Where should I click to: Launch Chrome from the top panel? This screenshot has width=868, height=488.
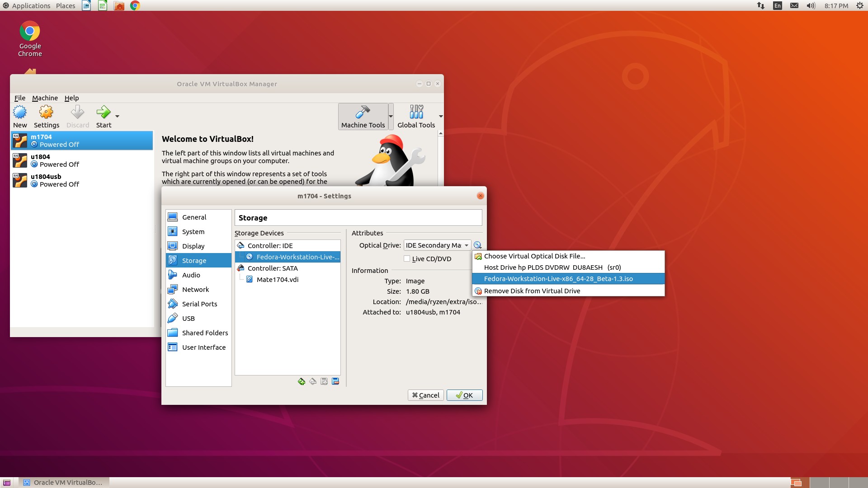(135, 5)
